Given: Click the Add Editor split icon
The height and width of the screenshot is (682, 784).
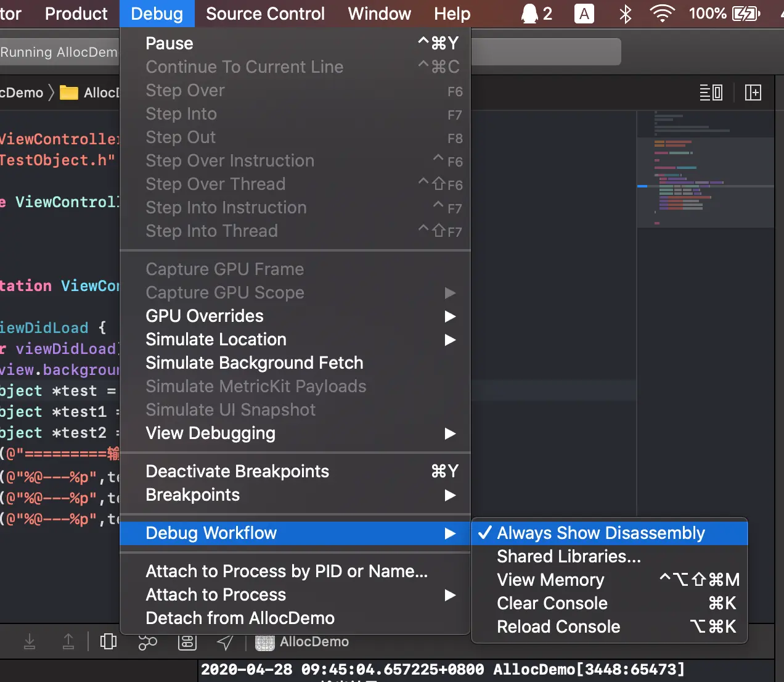Looking at the screenshot, I should [x=753, y=92].
